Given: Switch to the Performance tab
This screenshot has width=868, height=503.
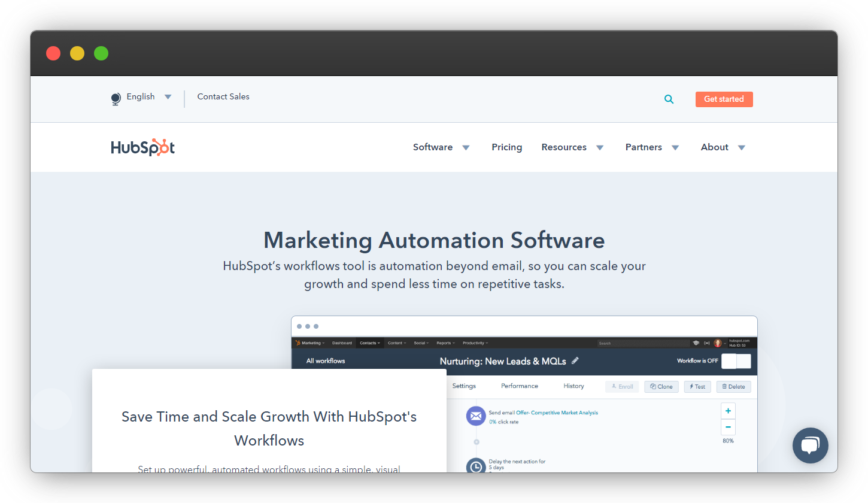Looking at the screenshot, I should click(520, 386).
